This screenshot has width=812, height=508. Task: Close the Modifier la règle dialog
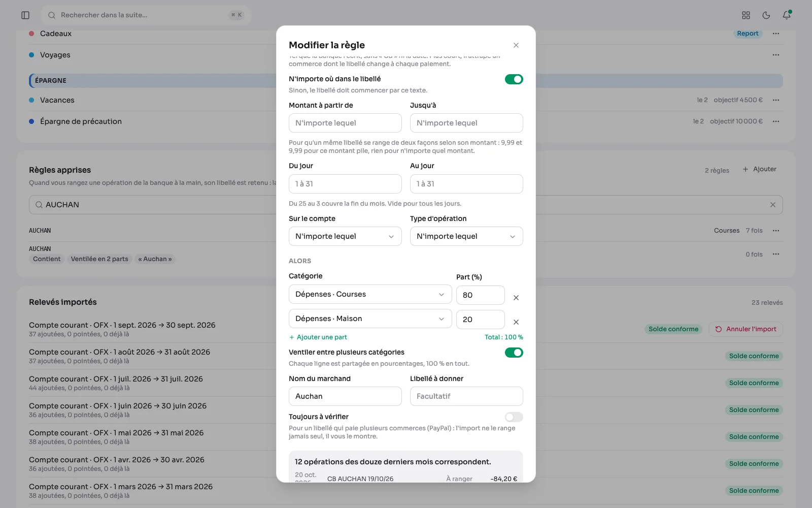[x=516, y=45]
